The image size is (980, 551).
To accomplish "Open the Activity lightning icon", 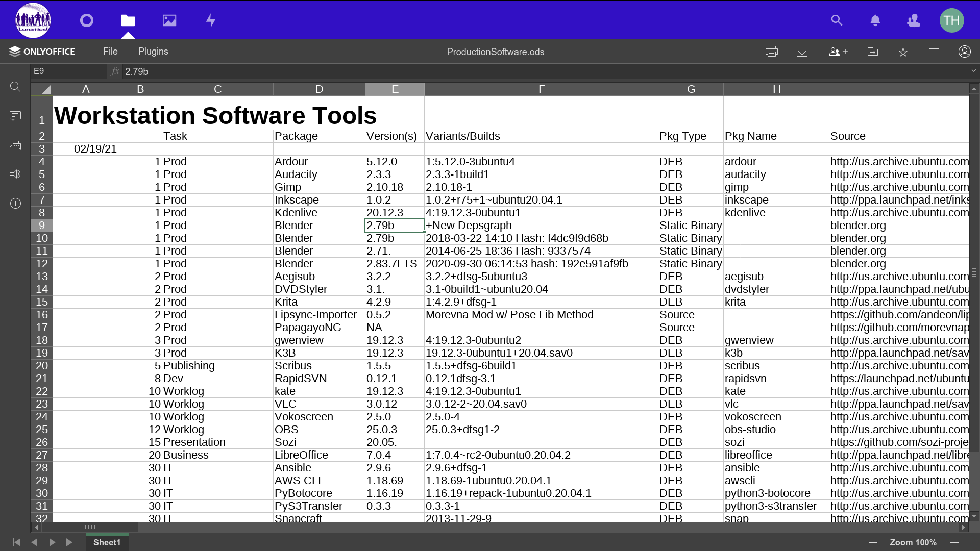I will click(211, 20).
